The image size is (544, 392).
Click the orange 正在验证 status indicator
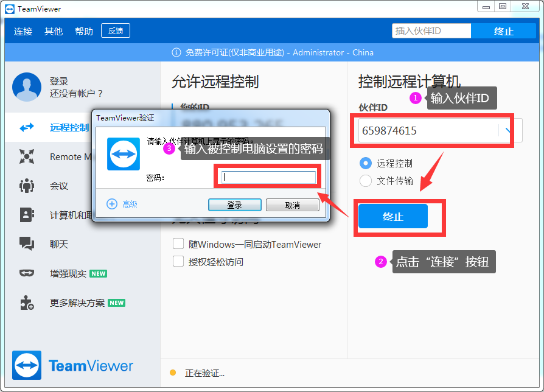[172, 373]
